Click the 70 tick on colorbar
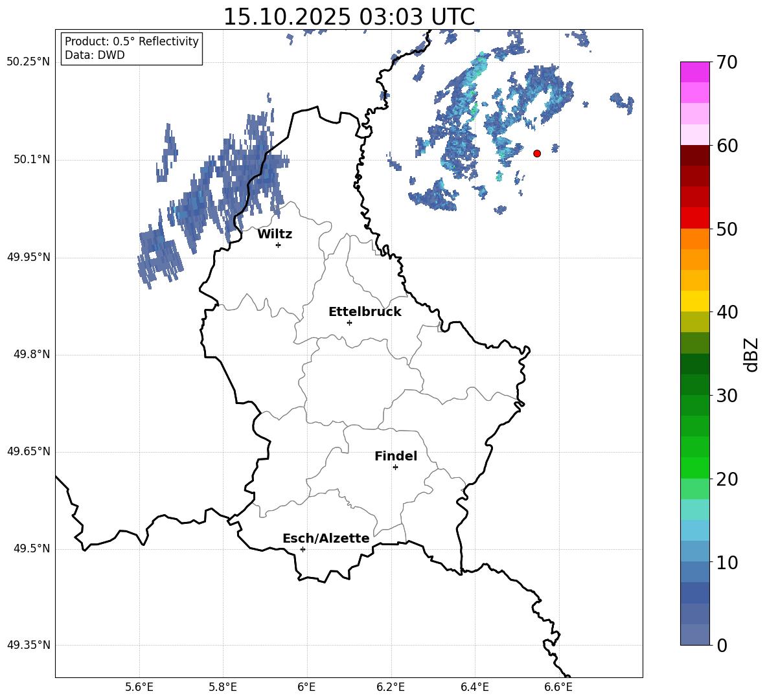Viewport: 767px width, 700px height. click(x=727, y=63)
